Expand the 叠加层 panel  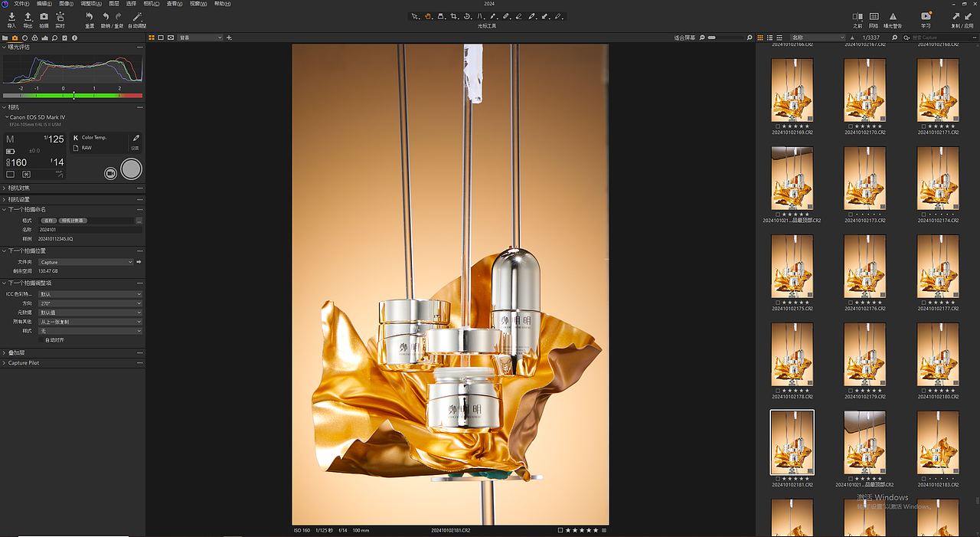pyautogui.click(x=4, y=353)
